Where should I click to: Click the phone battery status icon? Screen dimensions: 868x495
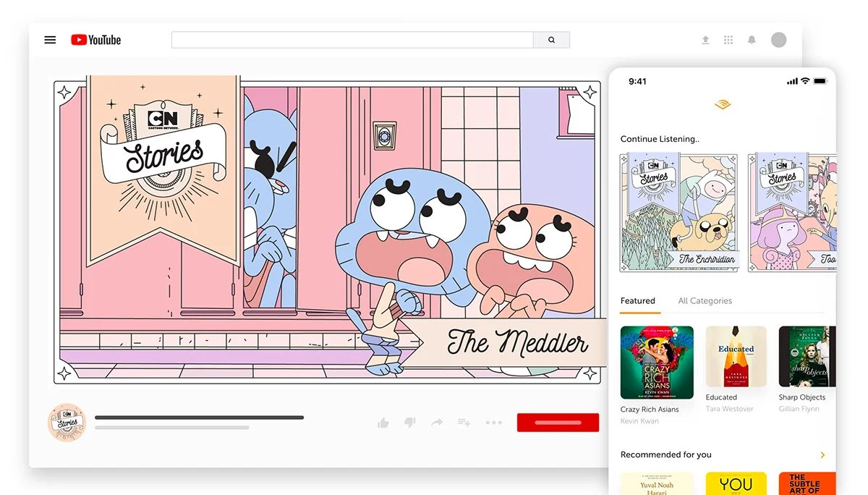(x=820, y=81)
